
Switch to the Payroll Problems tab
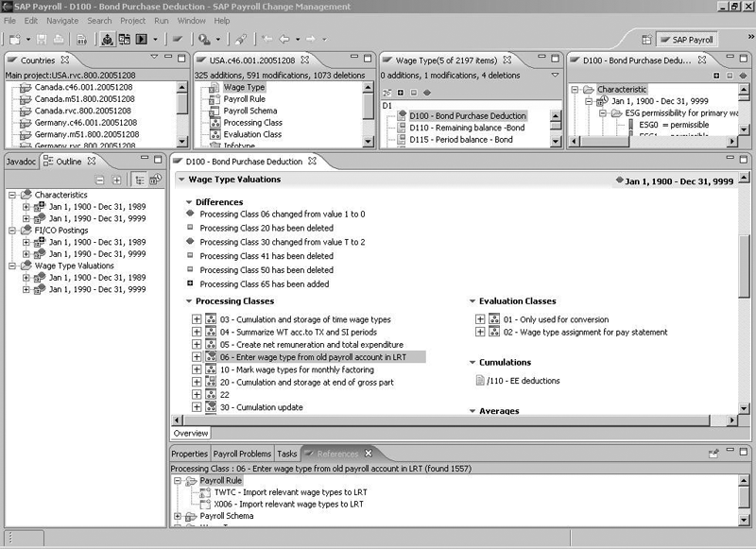(242, 454)
